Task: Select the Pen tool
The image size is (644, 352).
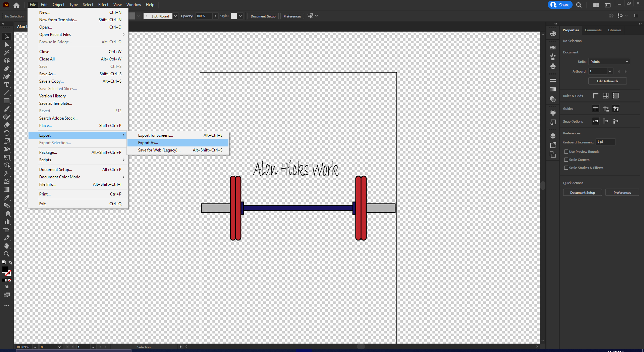Action: (7, 69)
